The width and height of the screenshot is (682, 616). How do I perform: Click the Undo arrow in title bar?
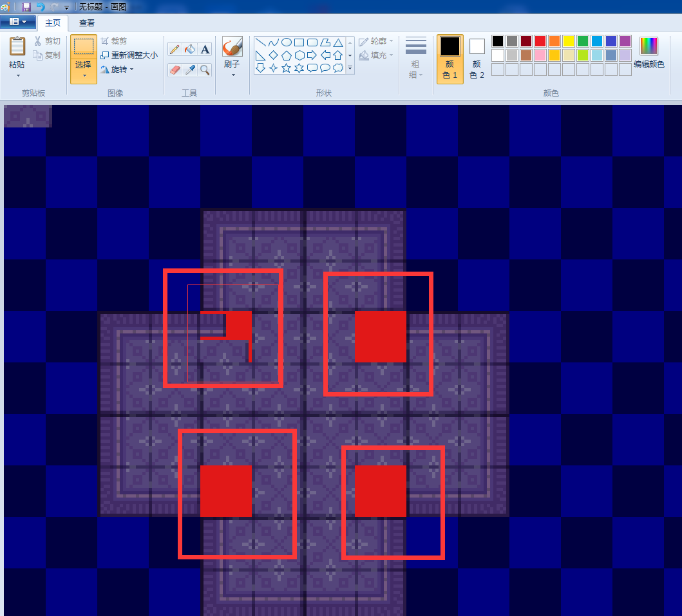pos(41,6)
